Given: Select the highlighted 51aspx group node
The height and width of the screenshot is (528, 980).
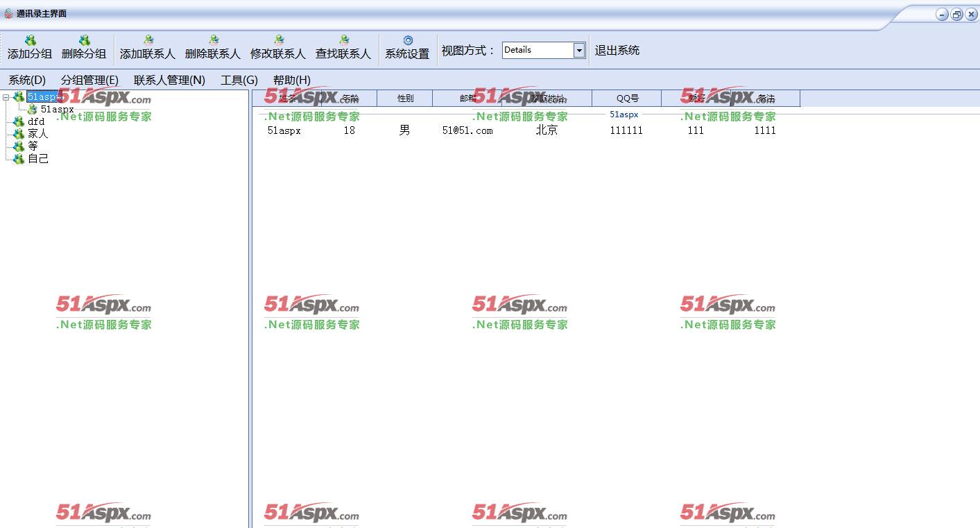Looking at the screenshot, I should (x=44, y=97).
